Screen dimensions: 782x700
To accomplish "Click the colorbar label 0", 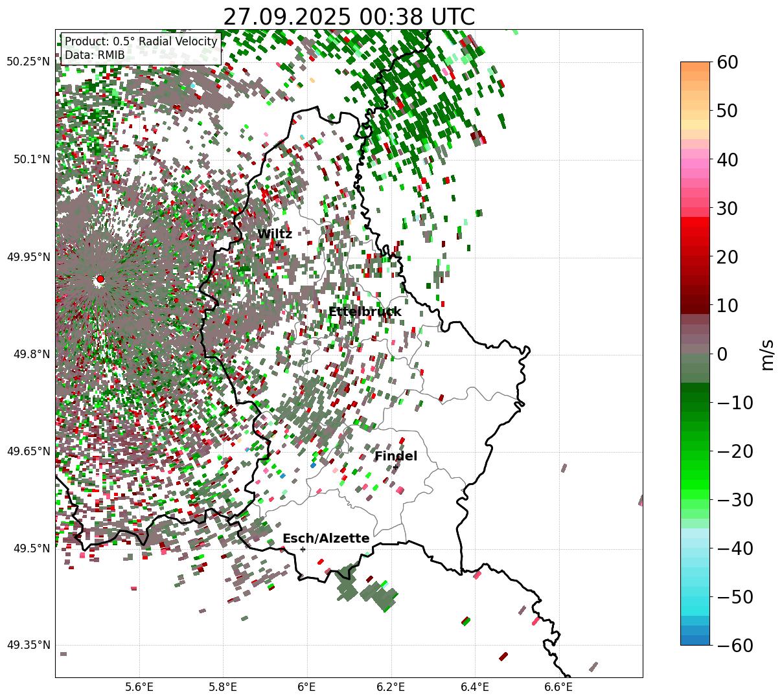I will pos(722,354).
